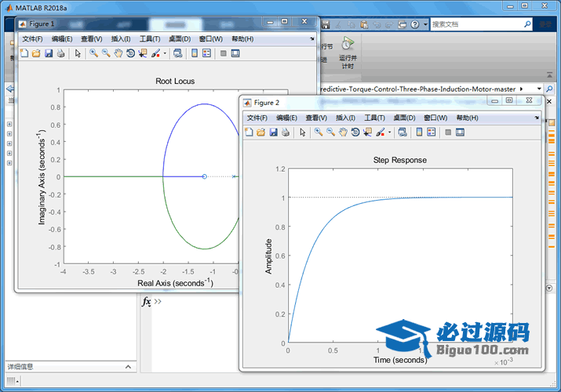561x392 pixels.
Task: Click the MATLAB help question mark button
Action: (416, 24)
